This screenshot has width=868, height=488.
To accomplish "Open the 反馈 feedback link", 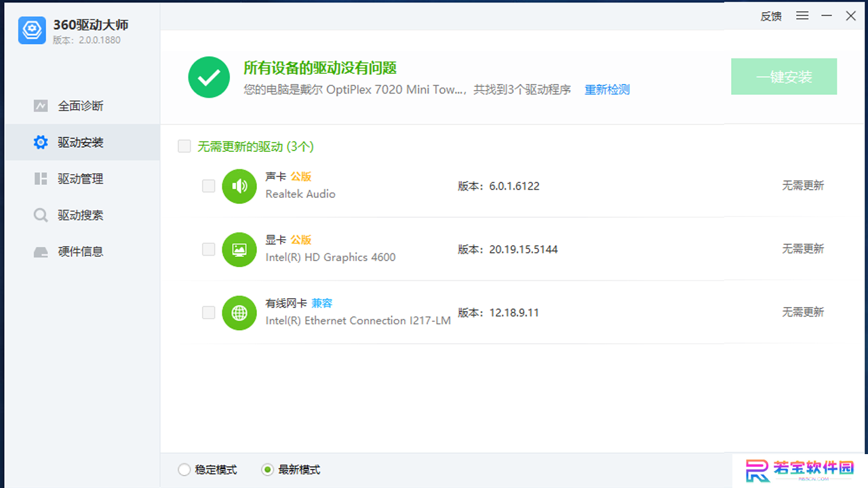I will tap(771, 16).
